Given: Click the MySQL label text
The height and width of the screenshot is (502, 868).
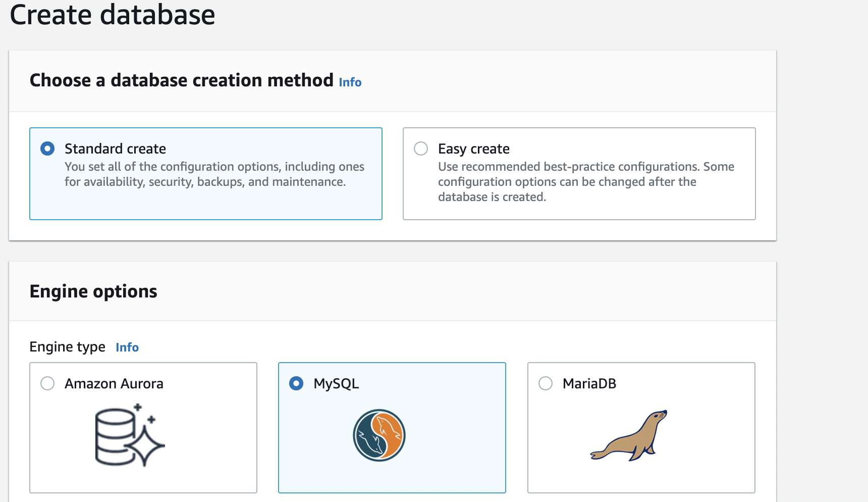Looking at the screenshot, I should tap(336, 384).
